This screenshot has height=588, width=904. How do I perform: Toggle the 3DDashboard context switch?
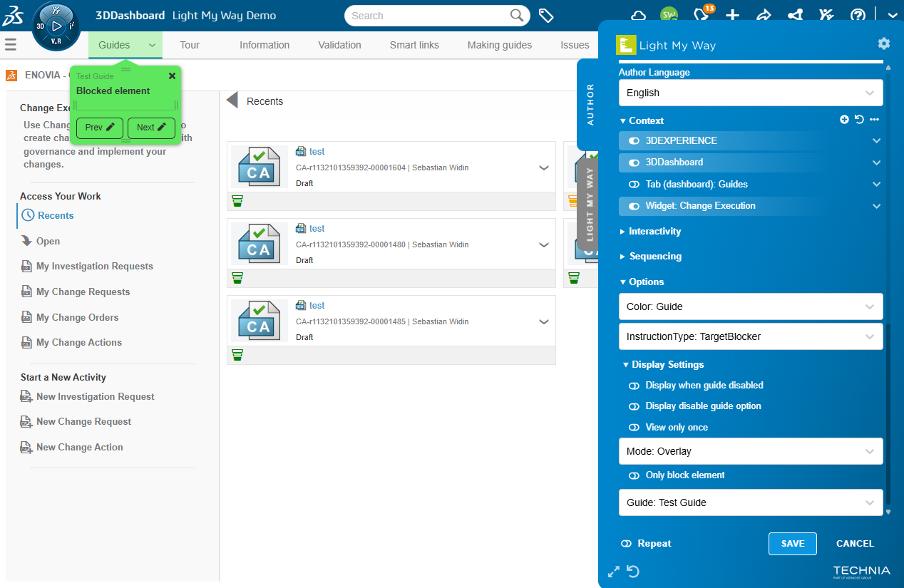[x=634, y=163]
